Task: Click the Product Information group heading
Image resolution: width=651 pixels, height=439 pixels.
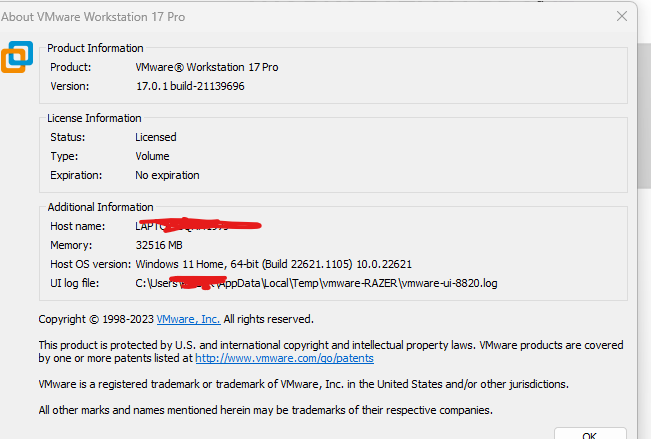Action: point(95,48)
